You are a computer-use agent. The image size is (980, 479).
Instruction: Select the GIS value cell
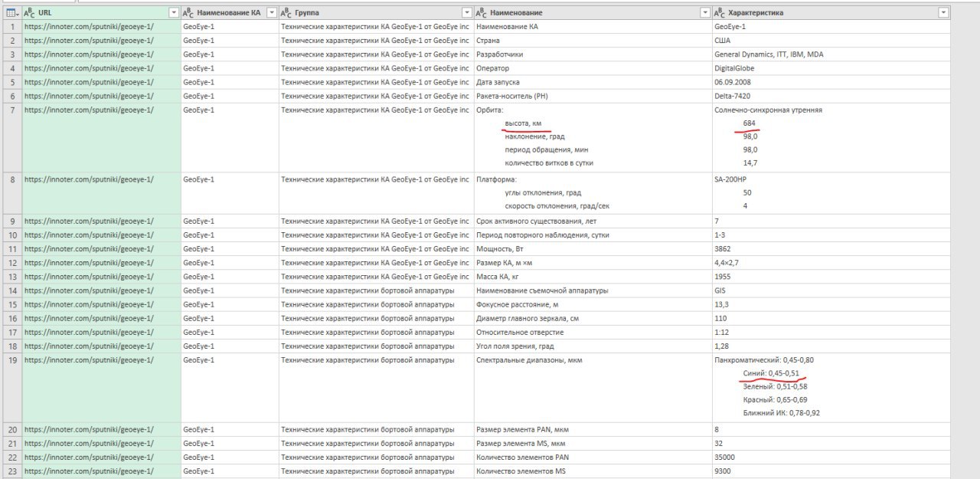(x=831, y=290)
